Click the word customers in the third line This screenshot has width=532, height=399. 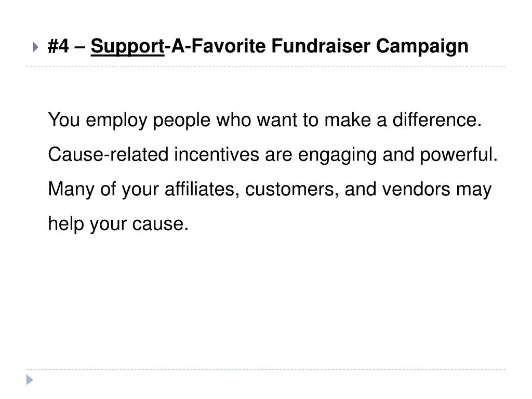[x=289, y=189]
